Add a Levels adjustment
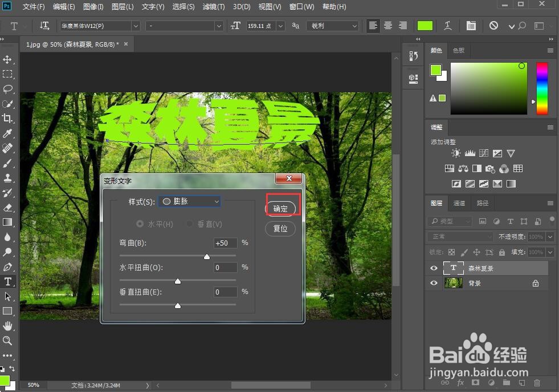 [470, 153]
